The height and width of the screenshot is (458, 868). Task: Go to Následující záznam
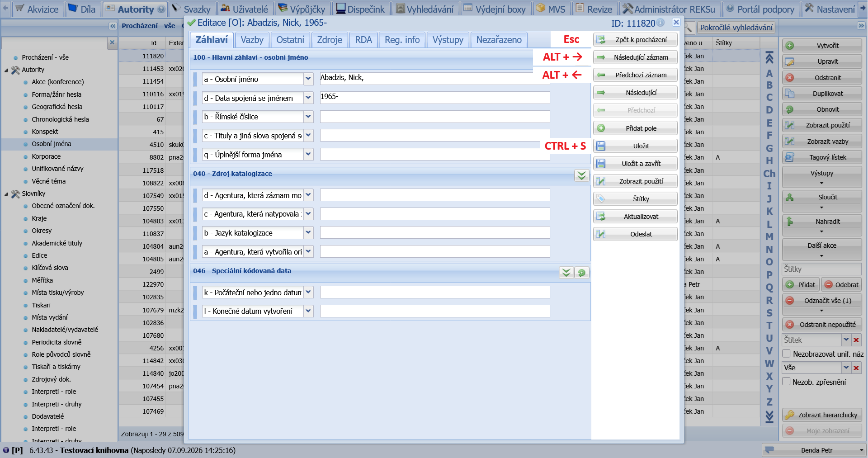pyautogui.click(x=635, y=57)
